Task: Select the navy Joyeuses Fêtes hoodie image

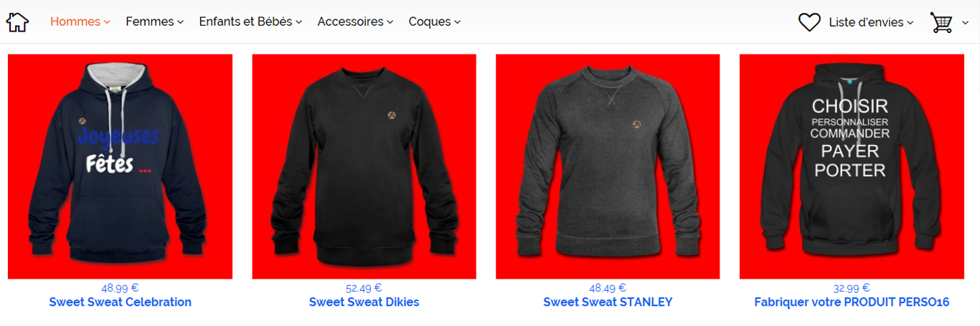Action: tap(120, 167)
